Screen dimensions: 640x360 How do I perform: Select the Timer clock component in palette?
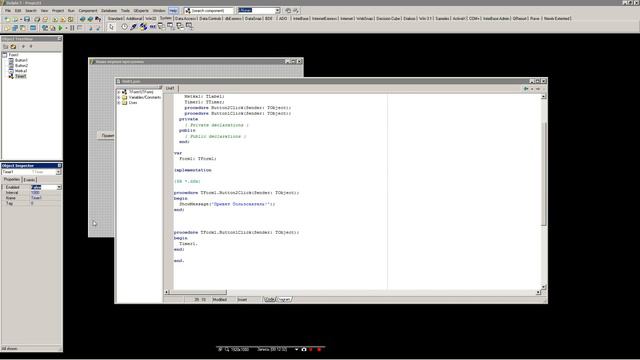(124, 27)
